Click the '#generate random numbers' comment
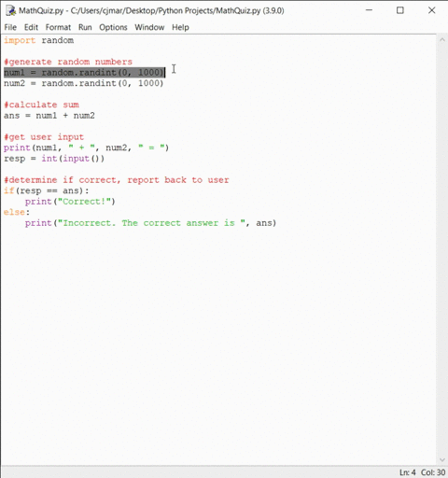This screenshot has width=448, height=478. (x=68, y=62)
